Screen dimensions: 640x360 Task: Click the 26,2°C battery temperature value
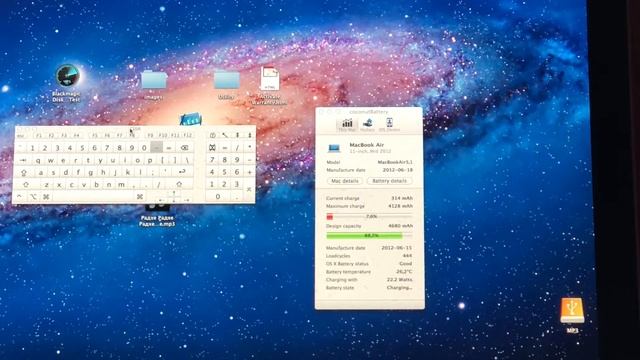tap(404, 271)
